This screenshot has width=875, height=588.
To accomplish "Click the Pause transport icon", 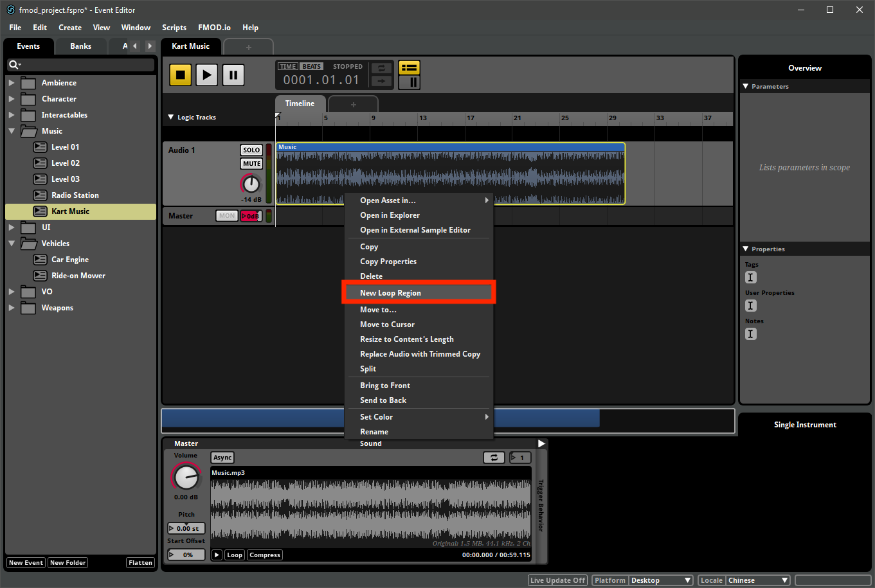I will 233,75.
